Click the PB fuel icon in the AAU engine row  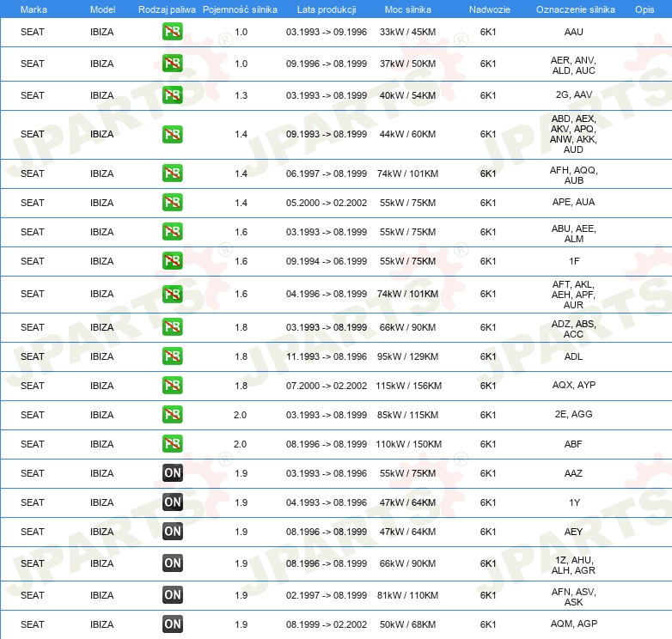click(173, 32)
